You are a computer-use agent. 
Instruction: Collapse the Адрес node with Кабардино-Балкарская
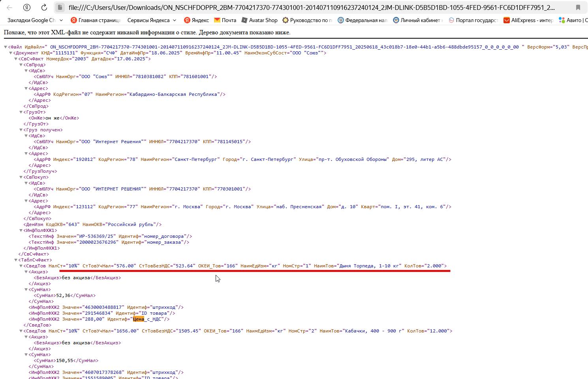26,88
